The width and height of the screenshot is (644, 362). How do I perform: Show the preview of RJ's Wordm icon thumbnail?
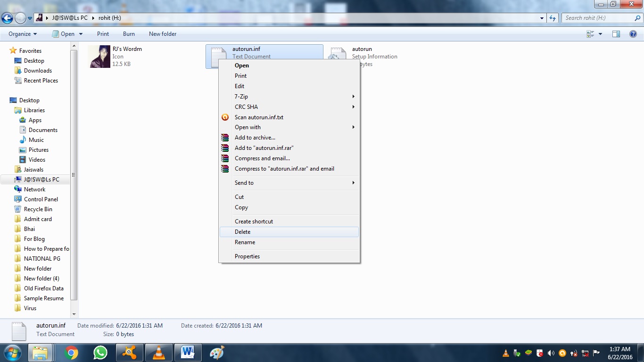[x=99, y=56]
